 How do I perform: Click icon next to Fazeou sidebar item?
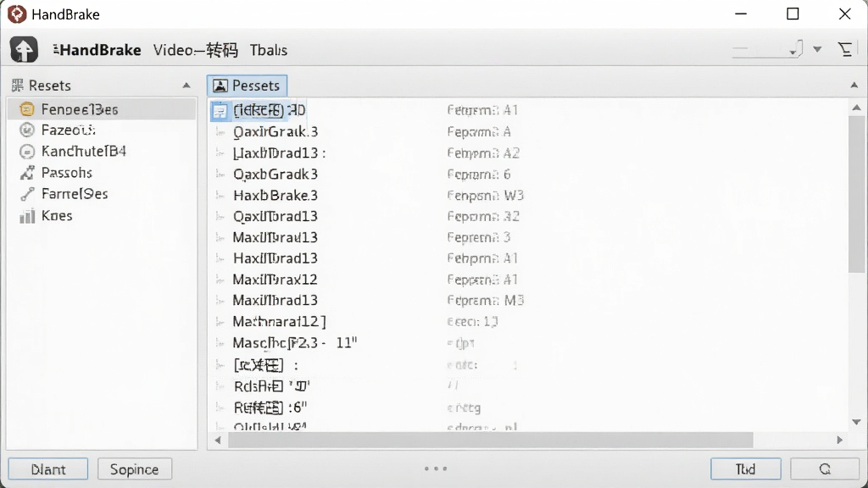pyautogui.click(x=26, y=130)
